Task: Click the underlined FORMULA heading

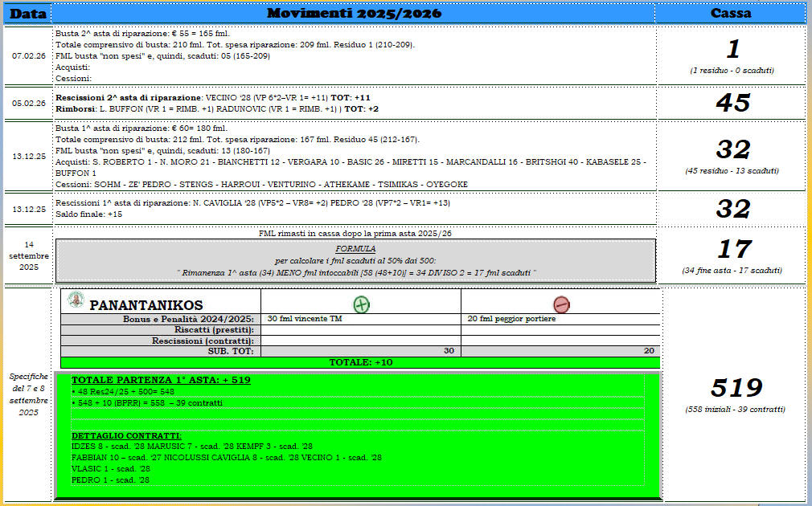Action: pos(355,249)
